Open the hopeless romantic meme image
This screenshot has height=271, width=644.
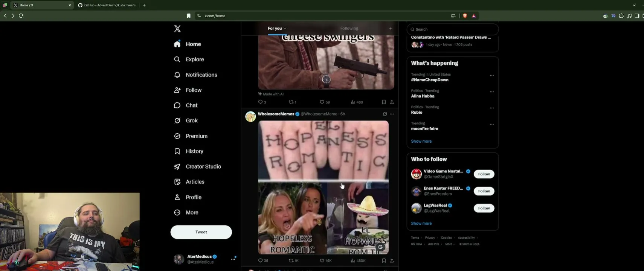click(323, 187)
